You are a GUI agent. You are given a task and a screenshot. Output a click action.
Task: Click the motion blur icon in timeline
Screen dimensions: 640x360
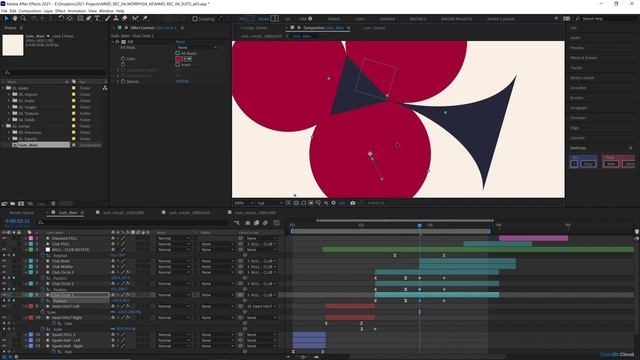pos(265,223)
